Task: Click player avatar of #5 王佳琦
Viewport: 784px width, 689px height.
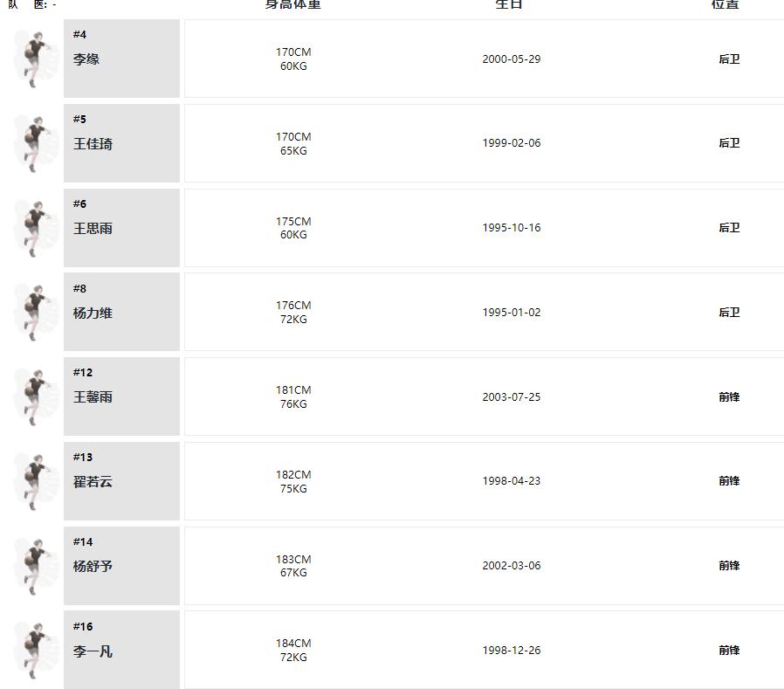Action: pyautogui.click(x=35, y=143)
